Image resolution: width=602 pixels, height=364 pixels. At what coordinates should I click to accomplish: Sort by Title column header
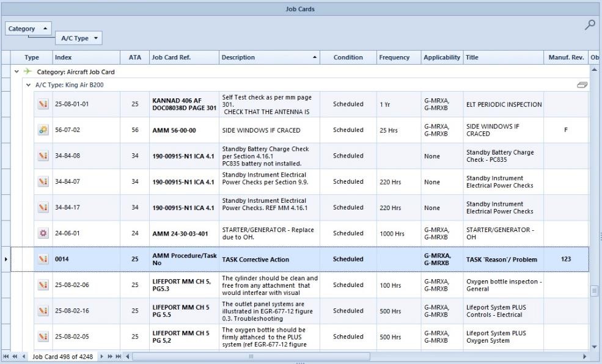504,57
